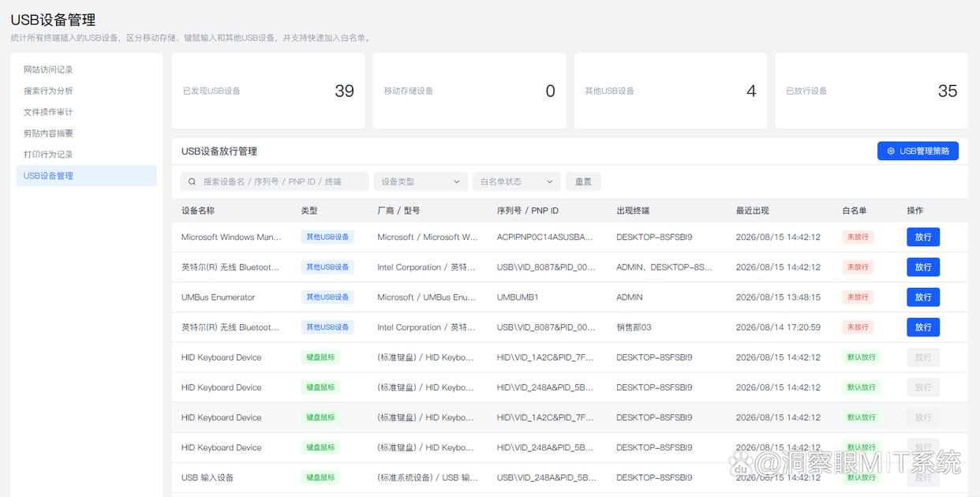980x497 pixels.
Task: Click the ACPIPNP0C14ASUSBA... PNP ID cell
Action: point(545,237)
